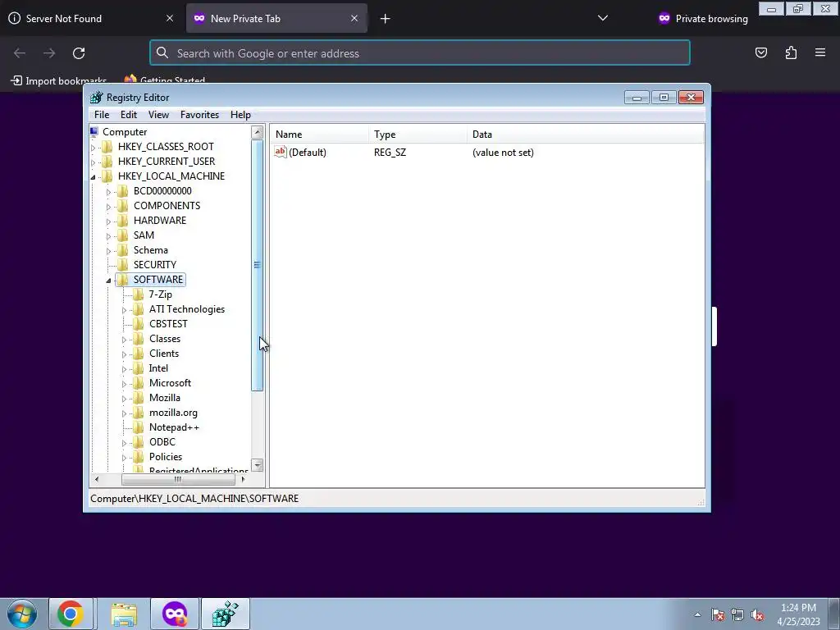The height and width of the screenshot is (630, 840).
Task: Open the View menu in Registry Editor
Action: (x=158, y=115)
